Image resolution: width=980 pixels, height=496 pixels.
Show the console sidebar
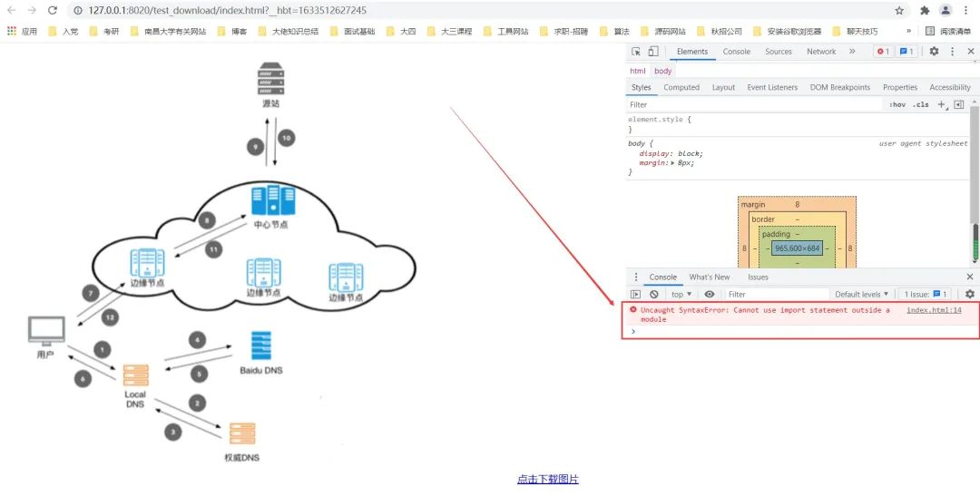pyautogui.click(x=635, y=294)
